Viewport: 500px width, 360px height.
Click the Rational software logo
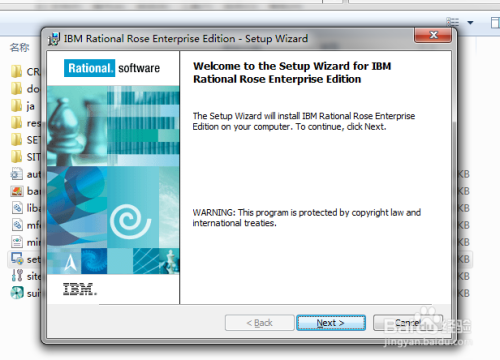click(112, 68)
